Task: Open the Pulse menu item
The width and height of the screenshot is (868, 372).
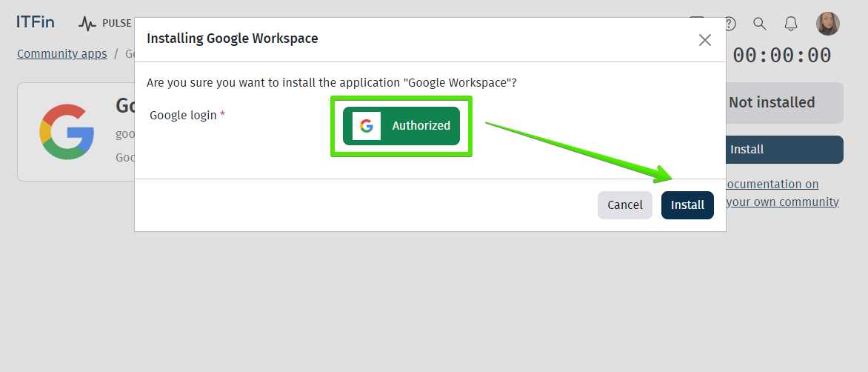Action: pyautogui.click(x=105, y=23)
